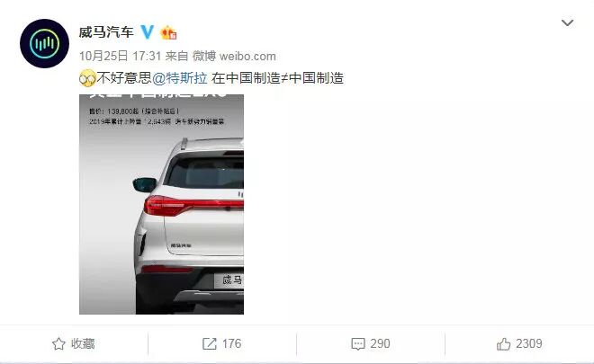Click the comment bubble icon
This screenshot has width=594, height=364.
point(358,344)
